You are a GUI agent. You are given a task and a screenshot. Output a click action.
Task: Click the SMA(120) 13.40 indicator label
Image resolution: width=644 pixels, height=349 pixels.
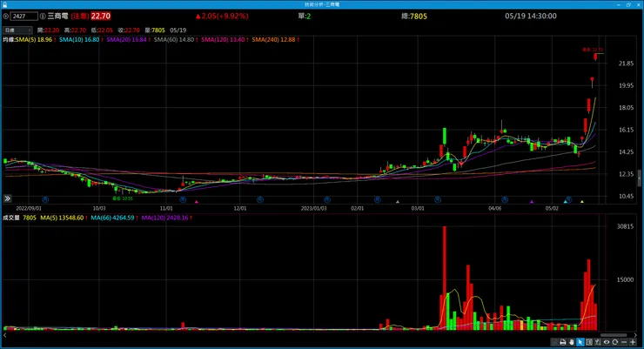(223, 40)
